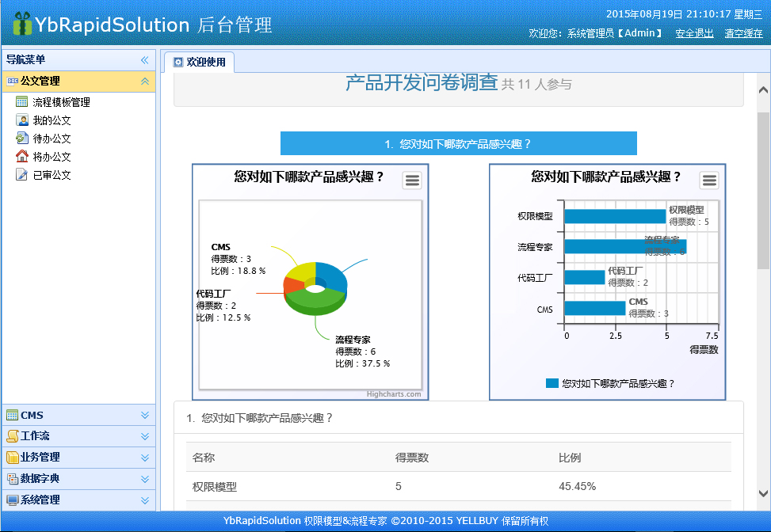This screenshot has width=771, height=532.
Task: Click the content scrollbar up arrow
Action: (x=763, y=90)
